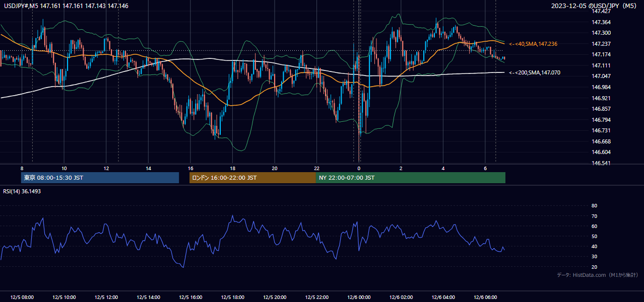Screen dimensions: 644x302
Task: Click price axis label 146.668
Action: point(601,141)
